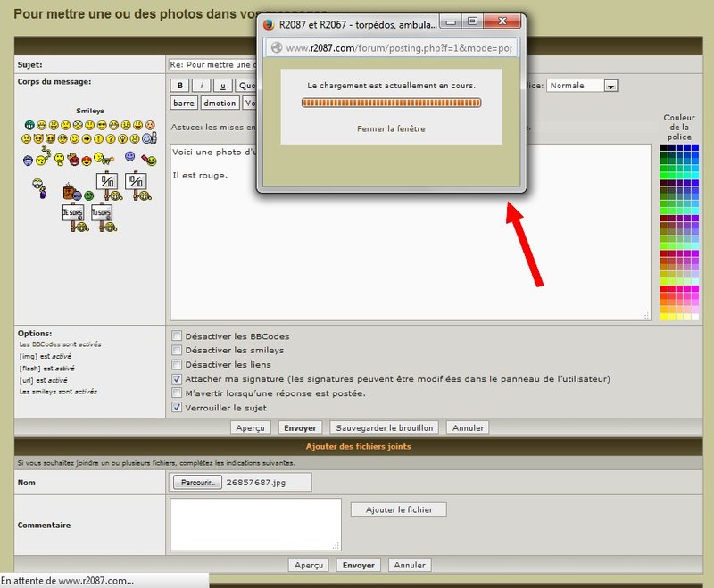Insert the coffee mug smiley
The width and height of the screenshot is (714, 588).
[x=69, y=191]
